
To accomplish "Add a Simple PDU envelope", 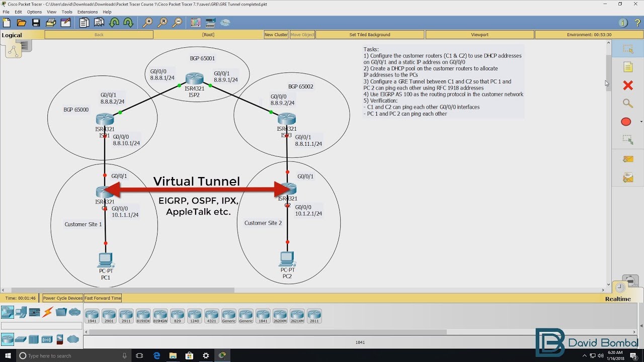I will (627, 159).
